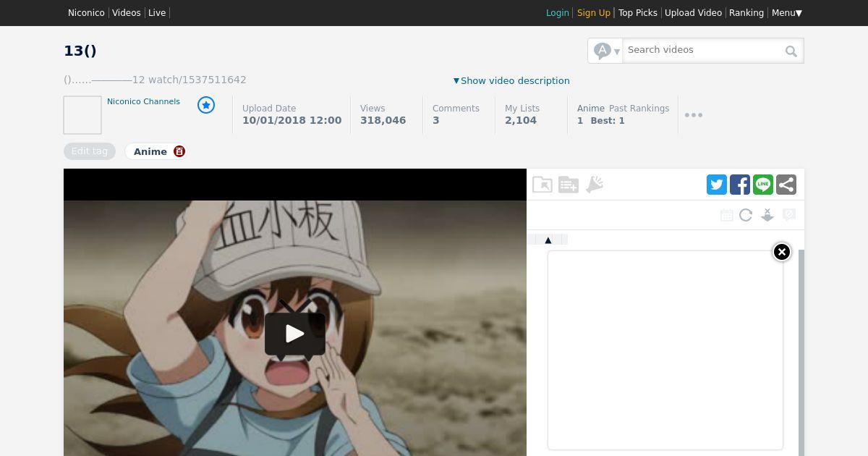This screenshot has height=456, width=868.
Task: Add video to My List folder icon
Action: tap(569, 185)
